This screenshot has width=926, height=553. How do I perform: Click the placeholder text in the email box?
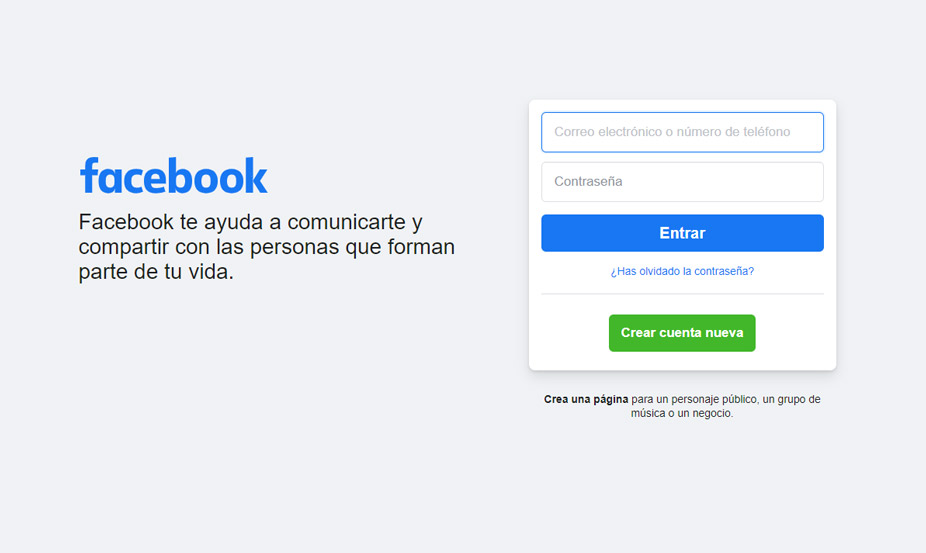[x=672, y=132]
